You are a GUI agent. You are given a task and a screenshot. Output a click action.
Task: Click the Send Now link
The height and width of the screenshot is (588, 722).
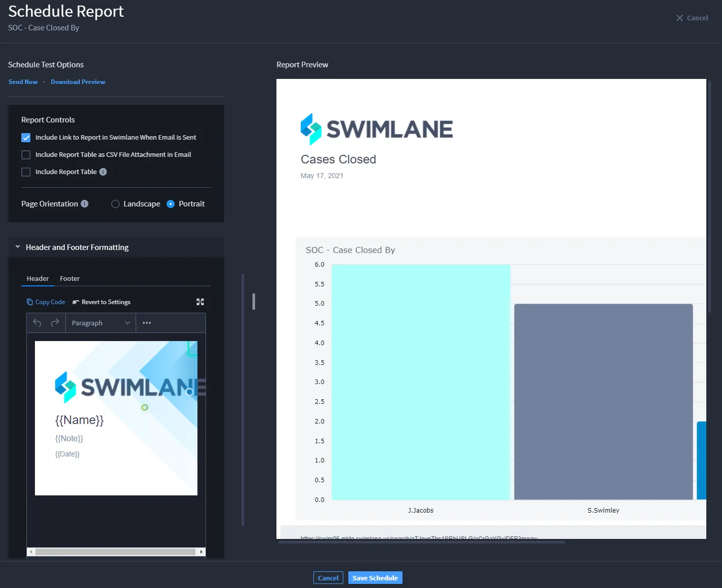[x=23, y=82]
